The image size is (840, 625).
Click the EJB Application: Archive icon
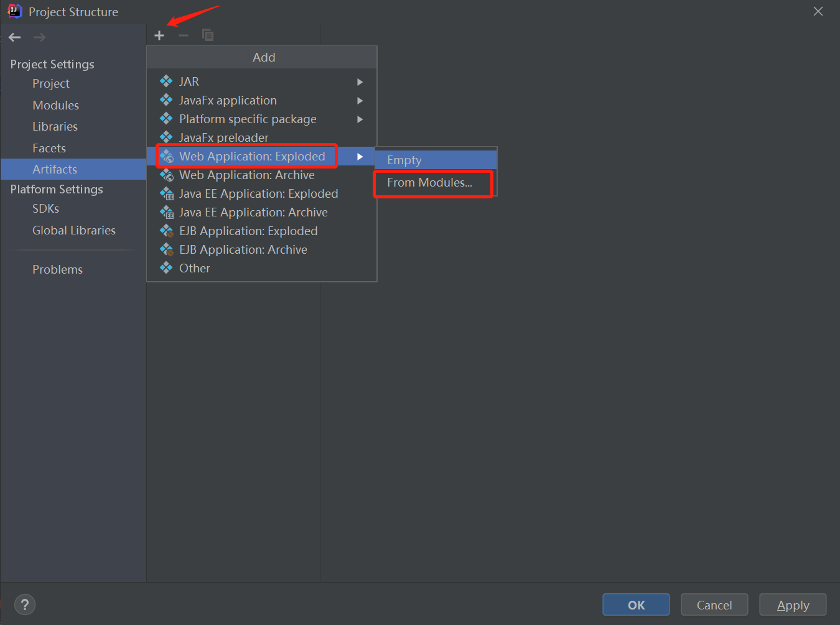coord(167,249)
